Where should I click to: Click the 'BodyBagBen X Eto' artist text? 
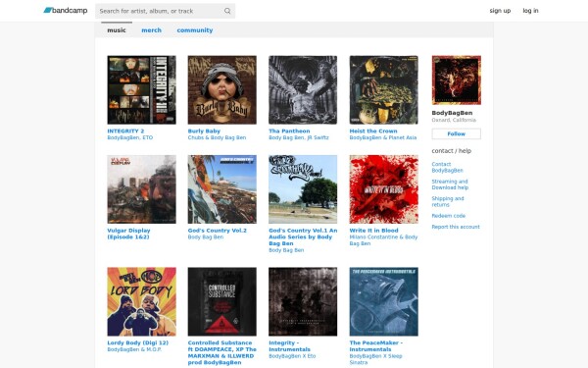coord(292,356)
